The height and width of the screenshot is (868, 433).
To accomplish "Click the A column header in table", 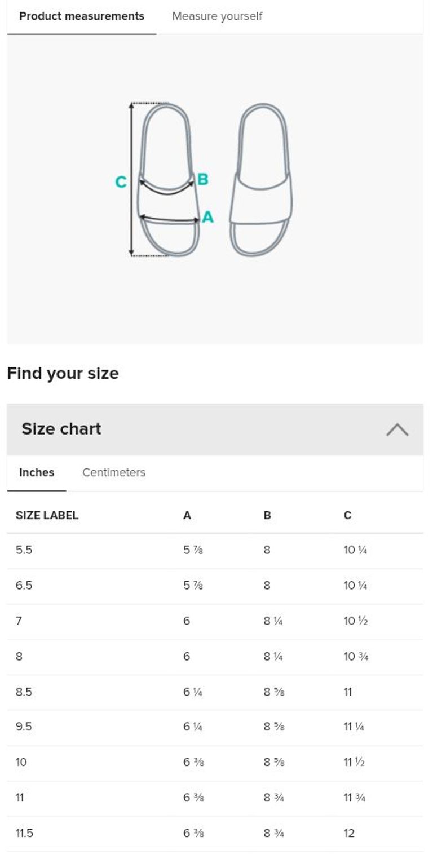I will click(187, 515).
